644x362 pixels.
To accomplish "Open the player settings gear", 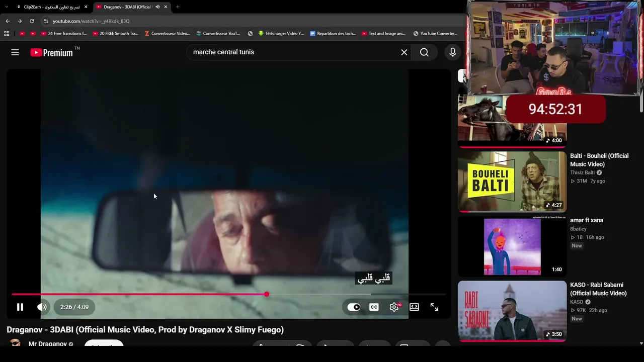I will pos(394,307).
